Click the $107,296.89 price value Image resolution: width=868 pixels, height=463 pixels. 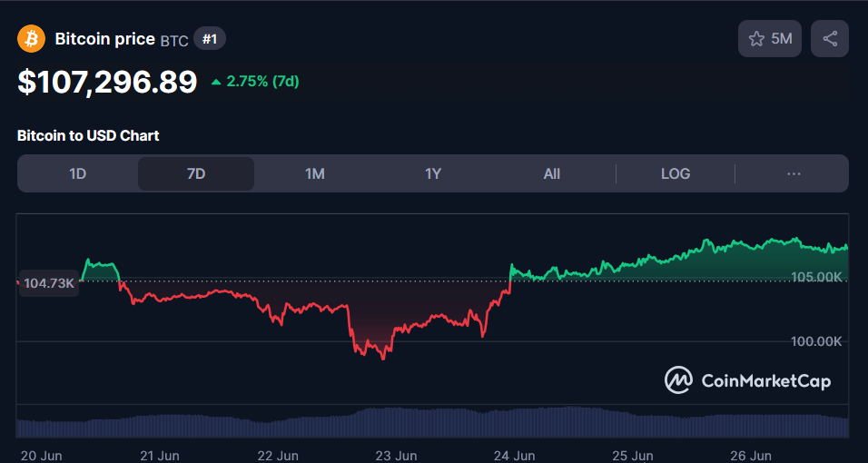[107, 82]
